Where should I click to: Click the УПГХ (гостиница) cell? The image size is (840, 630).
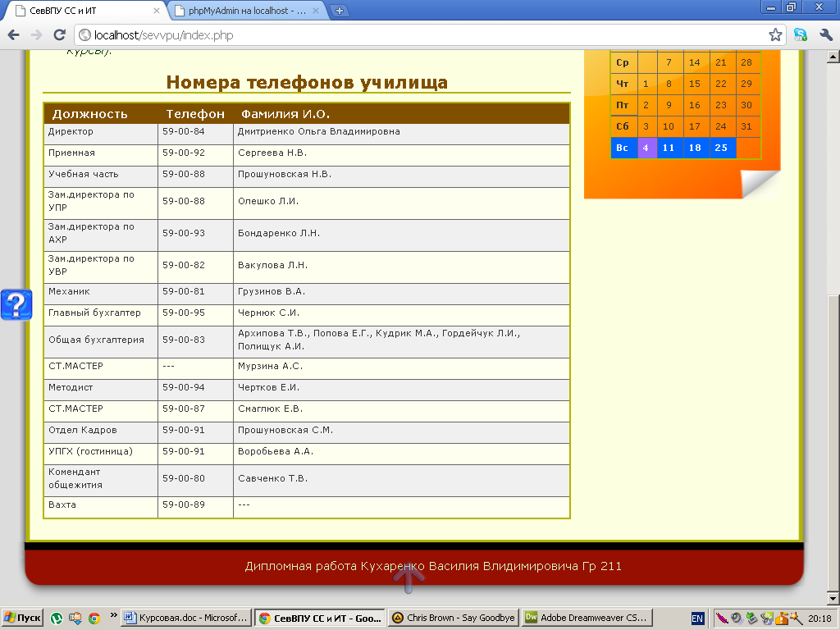pos(101,454)
